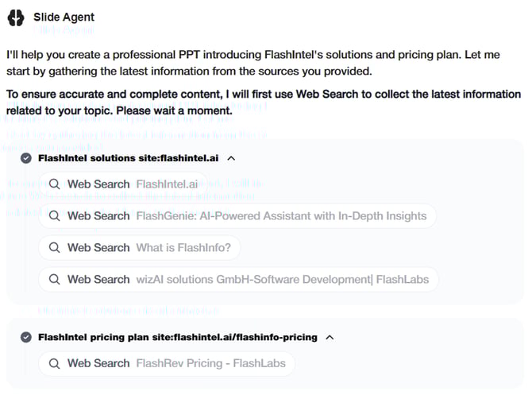532x395 pixels.
Task: Click the check icon beside FlashIntel solutions
Action: [x=26, y=158]
